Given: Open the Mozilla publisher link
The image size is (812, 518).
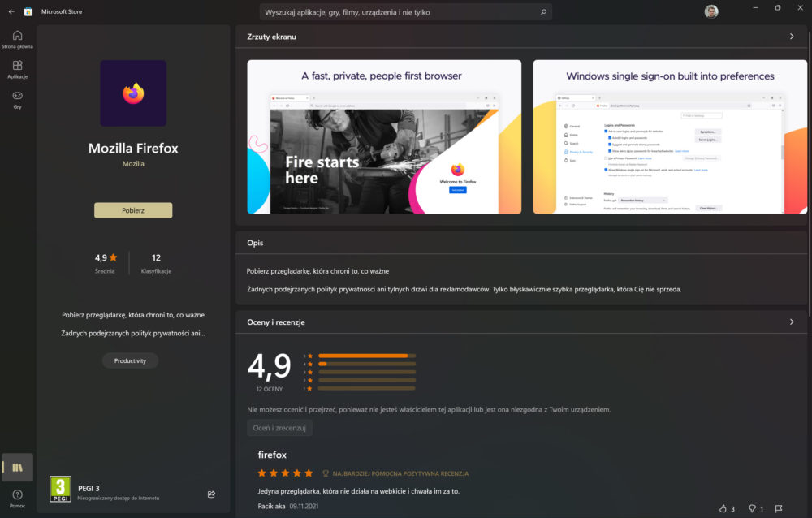Looking at the screenshot, I should [x=133, y=164].
